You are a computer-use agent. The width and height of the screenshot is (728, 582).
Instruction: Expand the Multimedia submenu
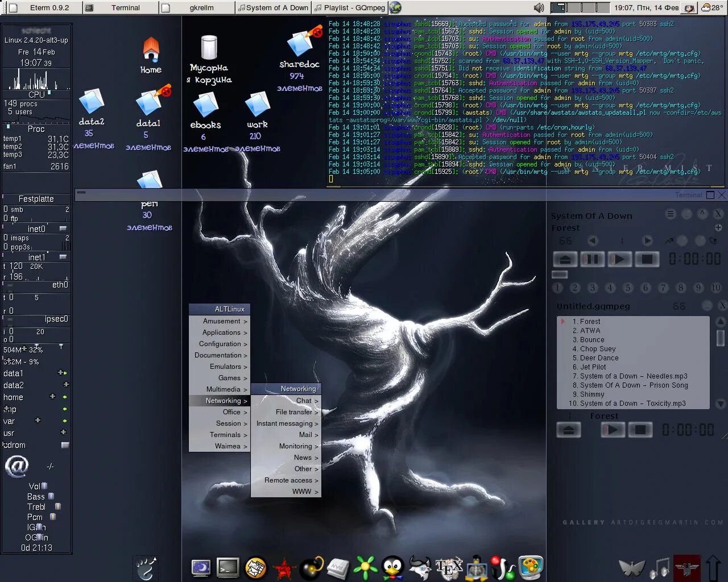click(x=220, y=389)
